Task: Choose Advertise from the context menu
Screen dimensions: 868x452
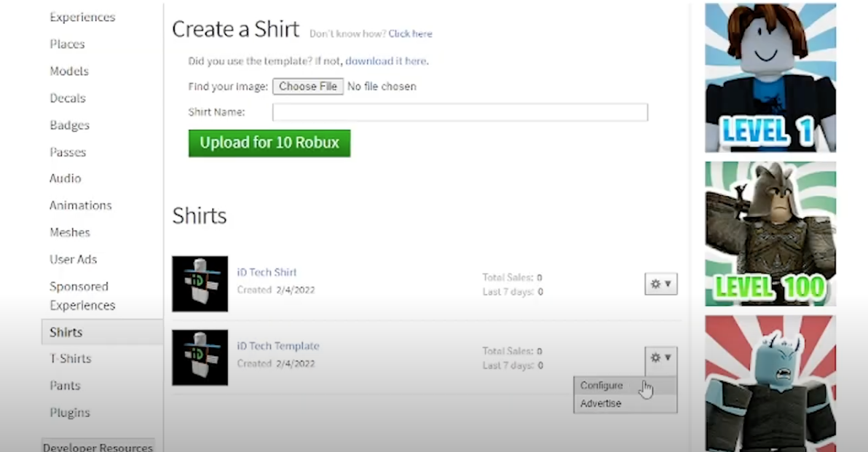Action: pos(600,403)
